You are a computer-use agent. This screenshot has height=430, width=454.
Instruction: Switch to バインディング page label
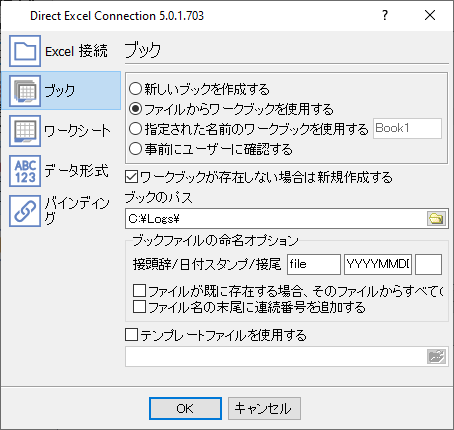pos(77,210)
